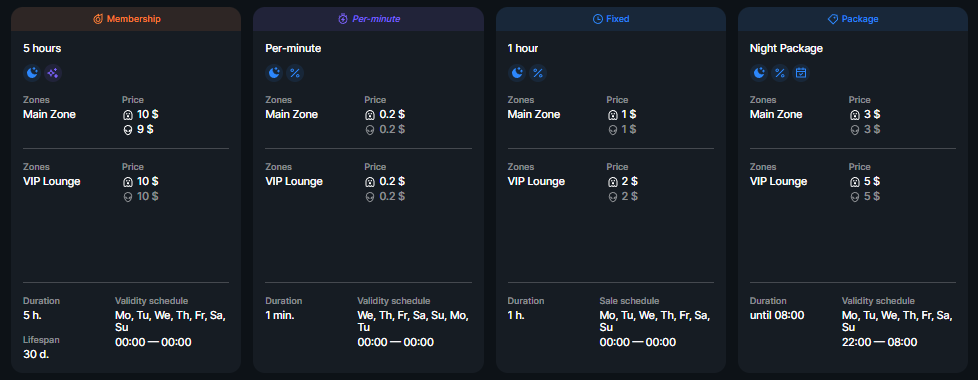Click 'VIP Lounge' on the Membership card
The image size is (978, 380).
52,182
